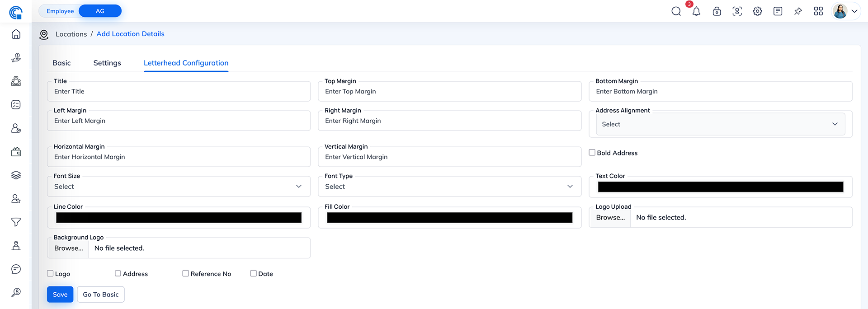Click the settings gear icon
The width and height of the screenshot is (868, 309).
tap(757, 11)
